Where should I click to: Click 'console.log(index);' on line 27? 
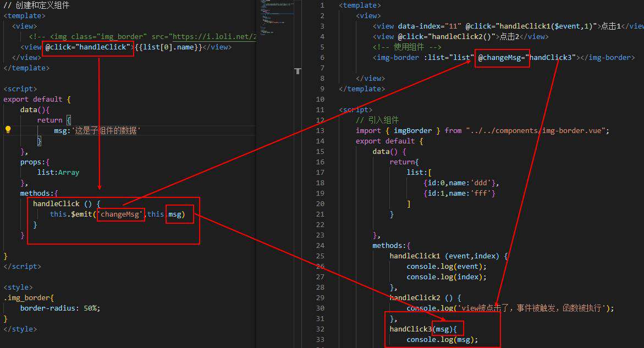[x=447, y=277]
